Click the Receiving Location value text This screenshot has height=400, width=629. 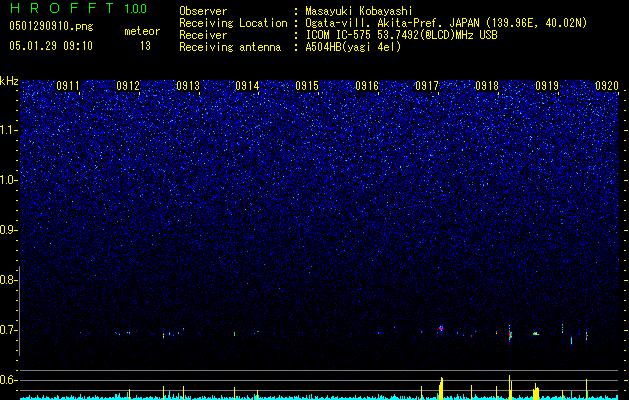point(446,23)
